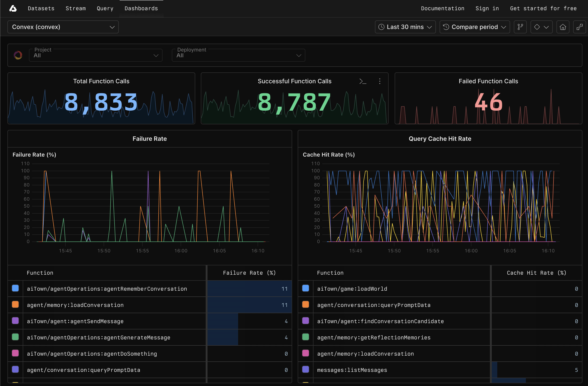Open the Query tab
Image resolution: width=588 pixels, height=386 pixels.
tap(105, 8)
